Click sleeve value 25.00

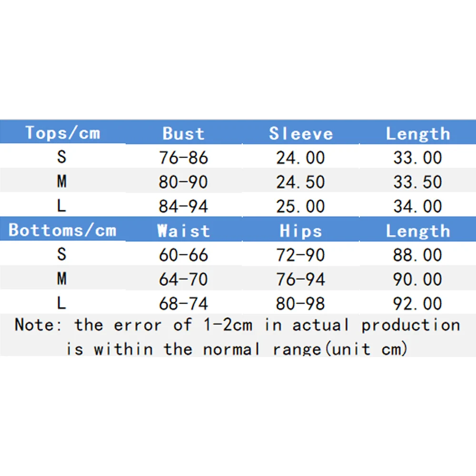(x=301, y=206)
